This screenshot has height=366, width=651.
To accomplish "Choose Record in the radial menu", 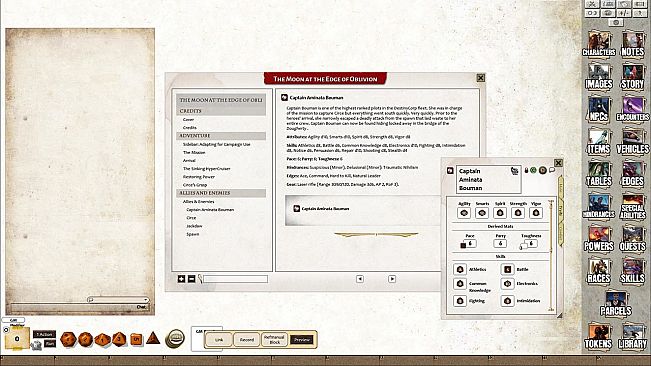I will pyautogui.click(x=247, y=339).
